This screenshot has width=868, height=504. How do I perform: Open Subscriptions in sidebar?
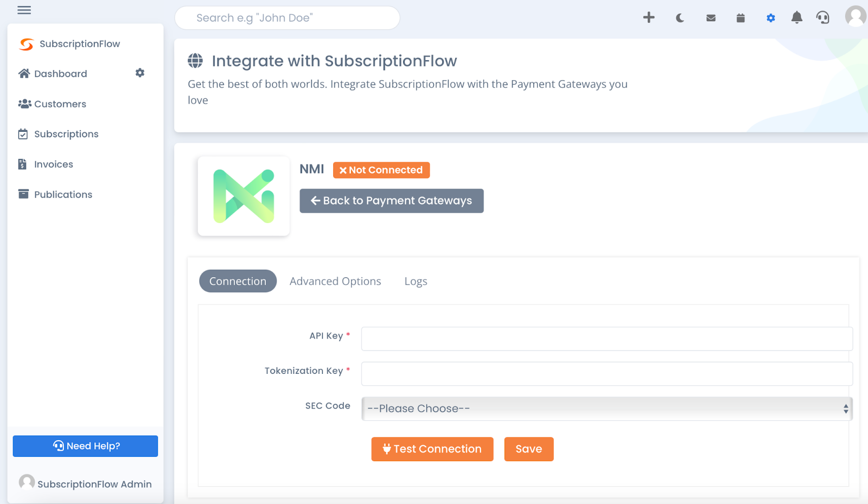[x=66, y=134]
